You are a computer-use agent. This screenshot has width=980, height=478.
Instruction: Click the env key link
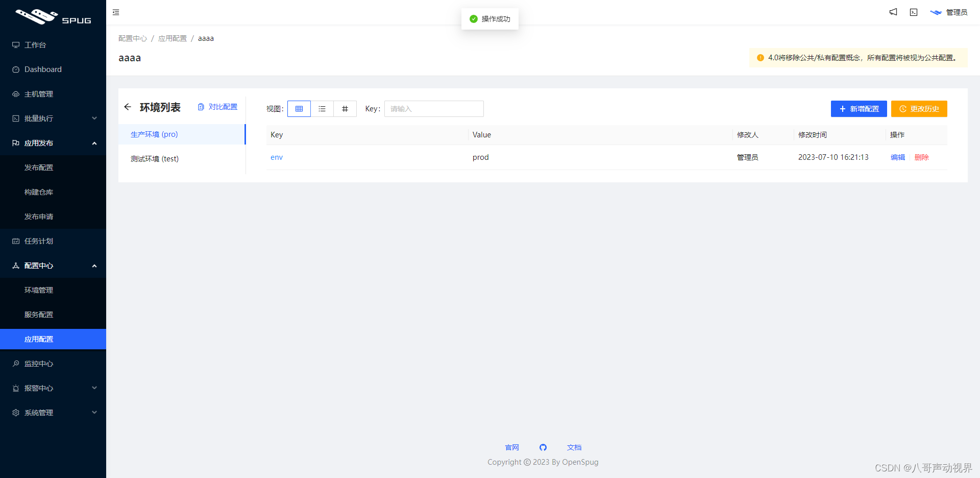277,157
